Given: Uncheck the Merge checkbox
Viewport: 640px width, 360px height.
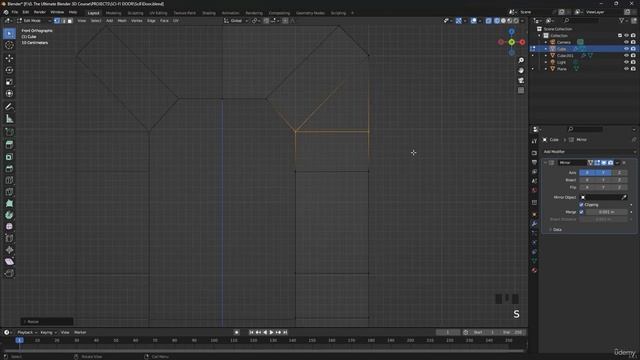Looking at the screenshot, I should pyautogui.click(x=581, y=212).
